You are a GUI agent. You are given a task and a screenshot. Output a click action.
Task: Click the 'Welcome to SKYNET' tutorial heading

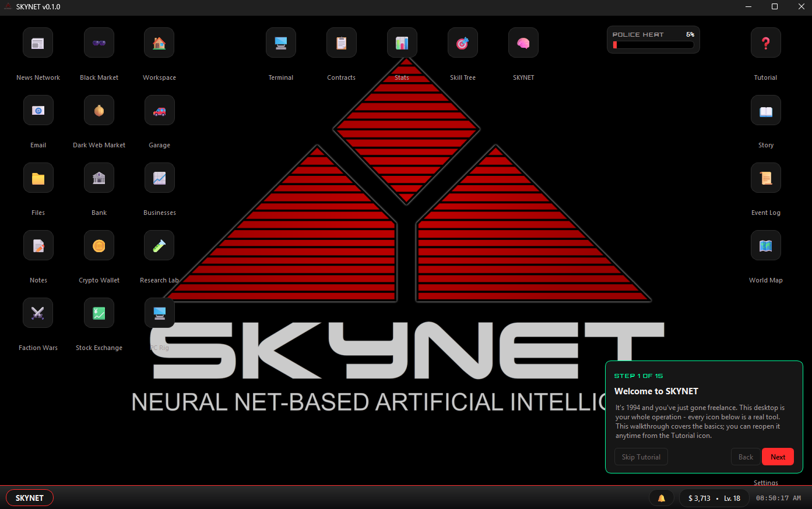pyautogui.click(x=656, y=391)
